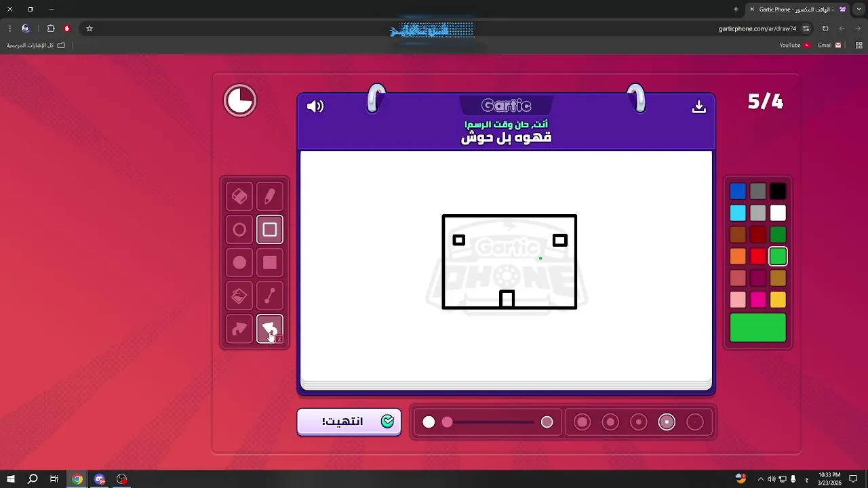Reload the Gartic Phone page
The height and width of the screenshot is (488, 868).
(825, 28)
